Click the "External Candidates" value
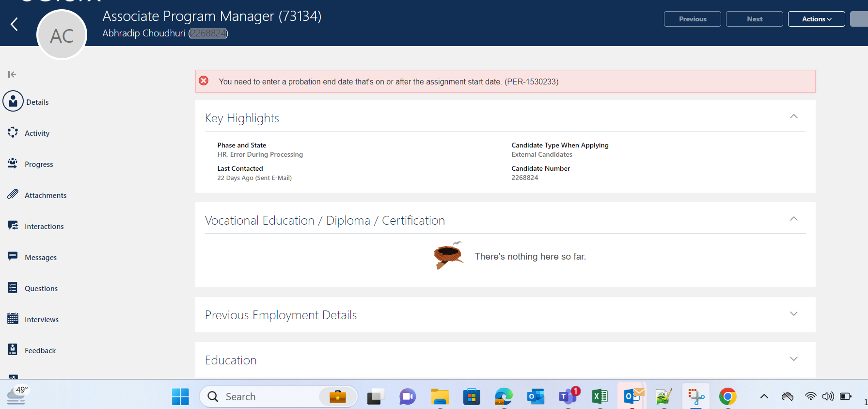Viewport: 868px width, 409px height. tap(542, 154)
